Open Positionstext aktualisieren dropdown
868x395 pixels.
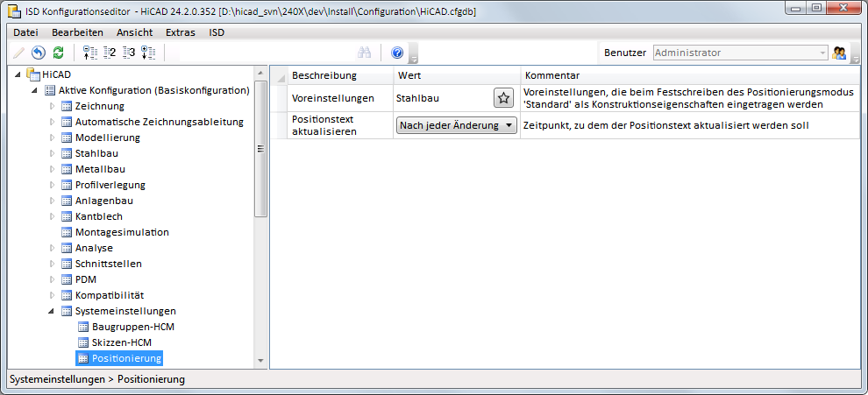457,125
